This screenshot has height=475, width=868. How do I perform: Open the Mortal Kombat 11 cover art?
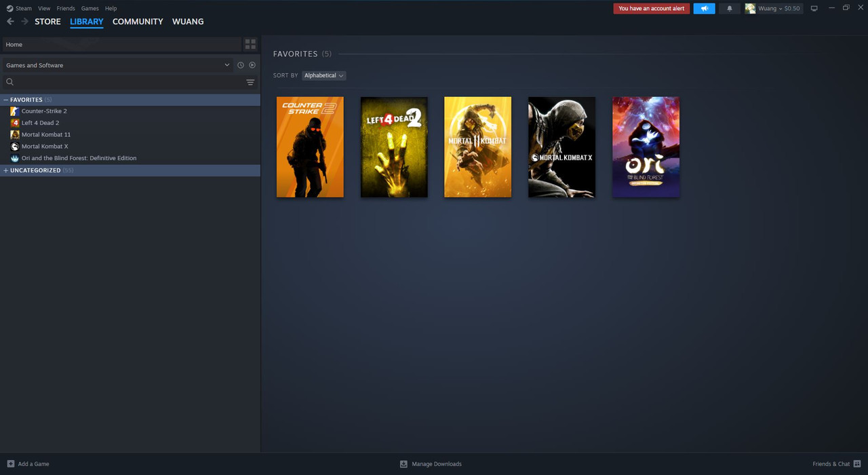(478, 147)
